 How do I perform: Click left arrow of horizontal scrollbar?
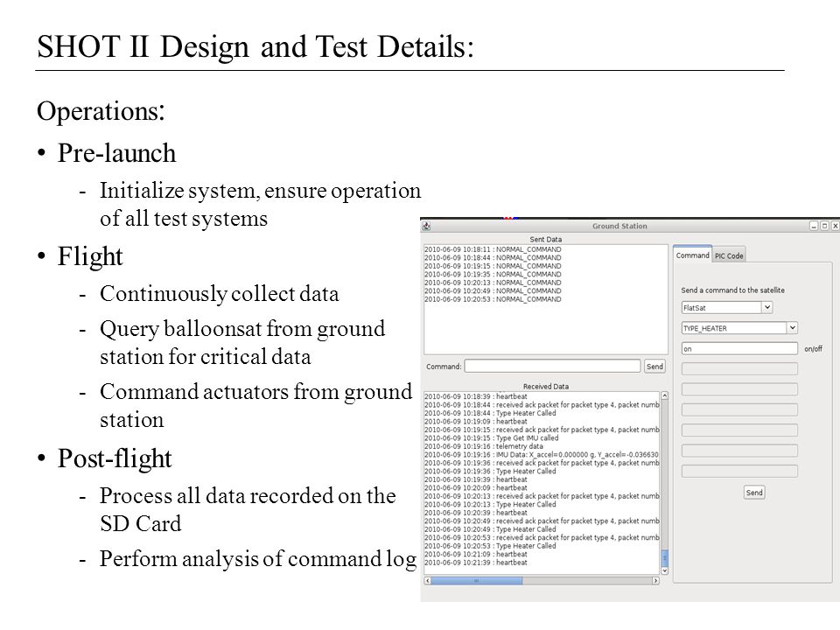click(x=428, y=581)
